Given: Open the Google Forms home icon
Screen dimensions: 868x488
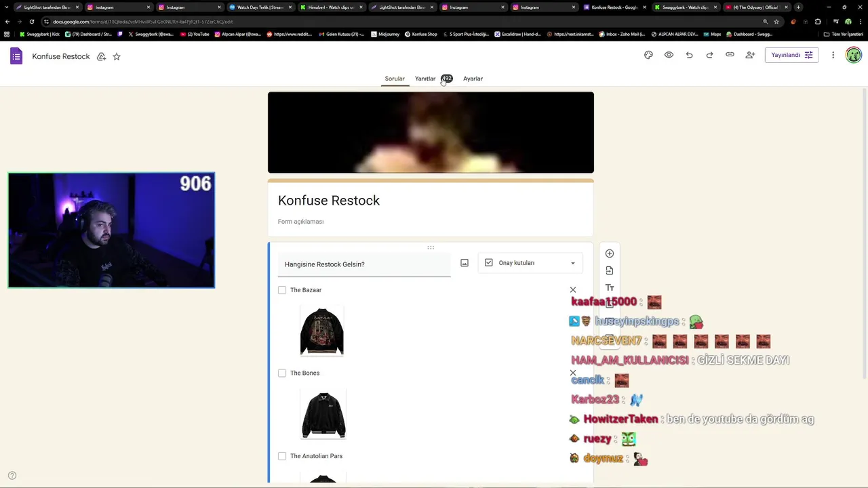Looking at the screenshot, I should (16, 56).
